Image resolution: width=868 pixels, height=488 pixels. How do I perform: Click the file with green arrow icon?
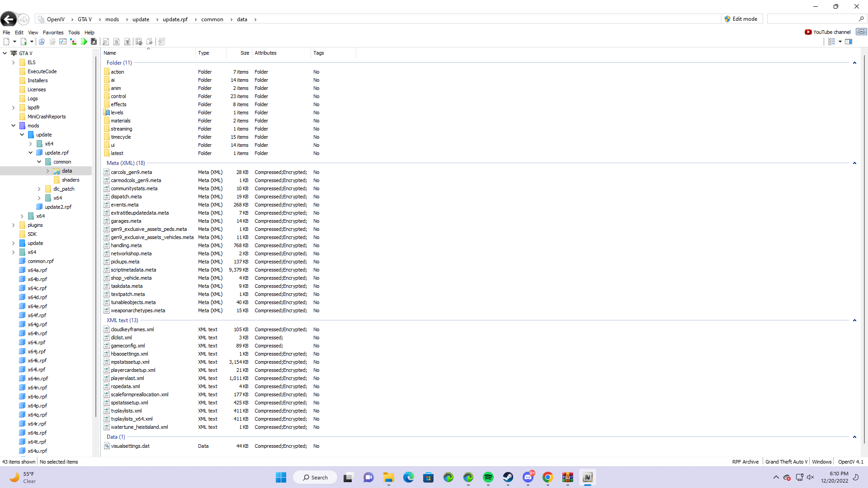(x=24, y=42)
